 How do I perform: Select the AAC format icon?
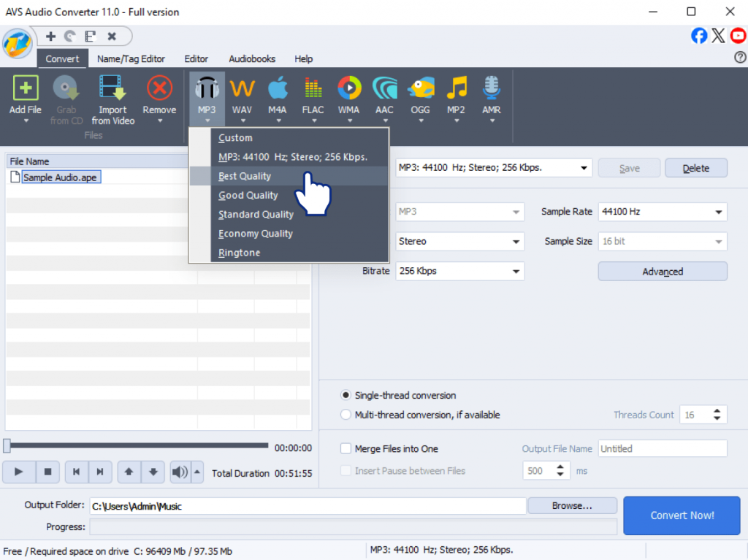tap(384, 89)
